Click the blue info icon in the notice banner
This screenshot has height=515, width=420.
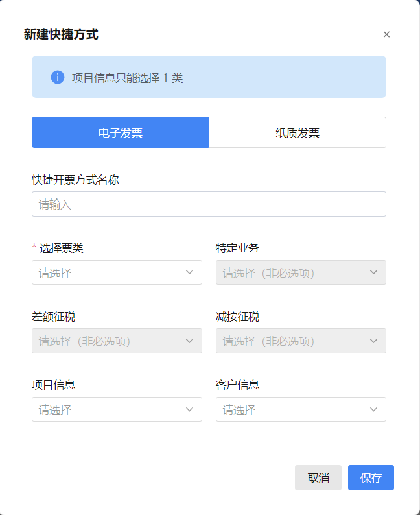tap(58, 77)
